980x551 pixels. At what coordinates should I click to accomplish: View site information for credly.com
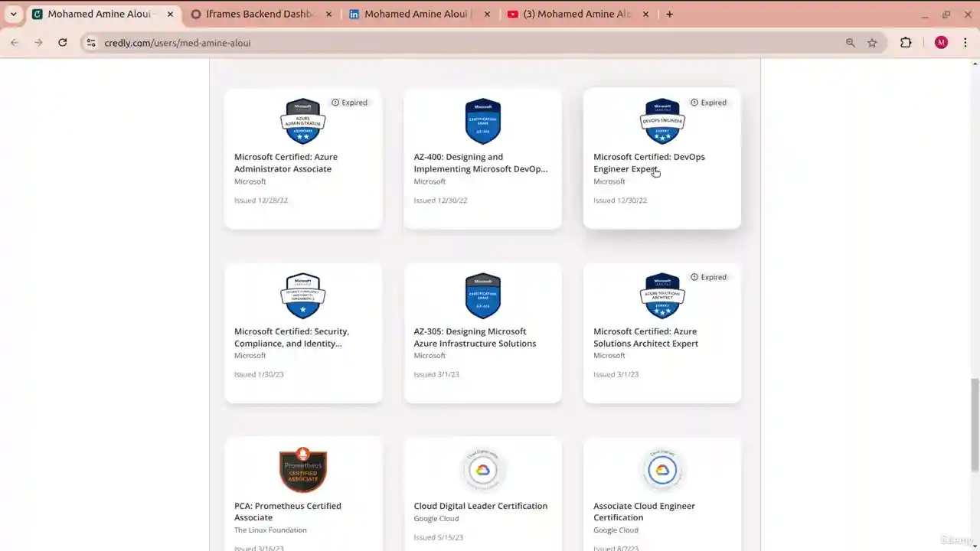tap(91, 43)
